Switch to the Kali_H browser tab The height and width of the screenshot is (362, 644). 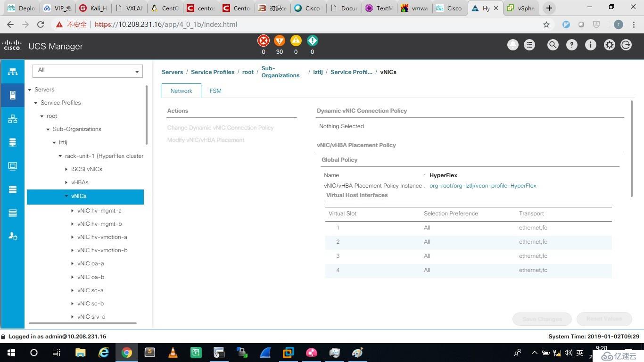(93, 8)
